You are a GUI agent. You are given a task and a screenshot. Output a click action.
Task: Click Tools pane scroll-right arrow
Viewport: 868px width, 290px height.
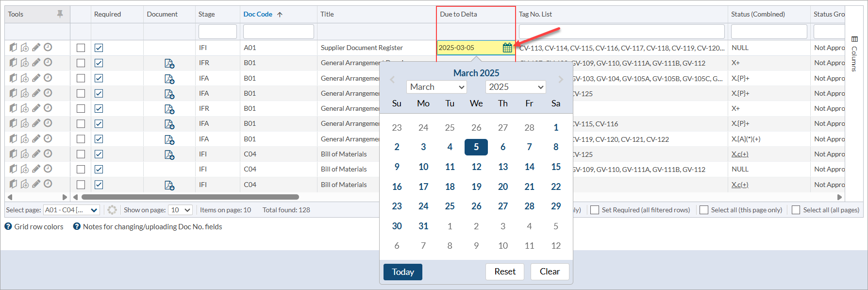pos(65,197)
